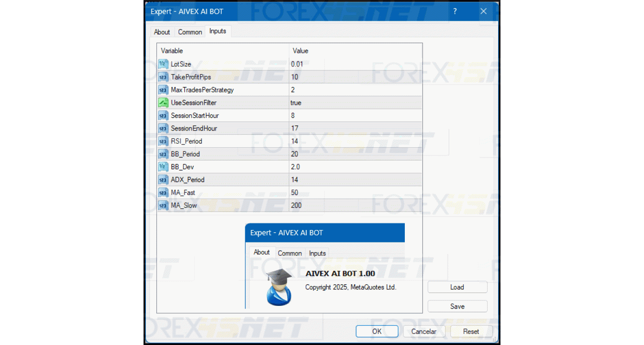The width and height of the screenshot is (644, 345).
Task: Load a saved input set
Action: [457, 287]
